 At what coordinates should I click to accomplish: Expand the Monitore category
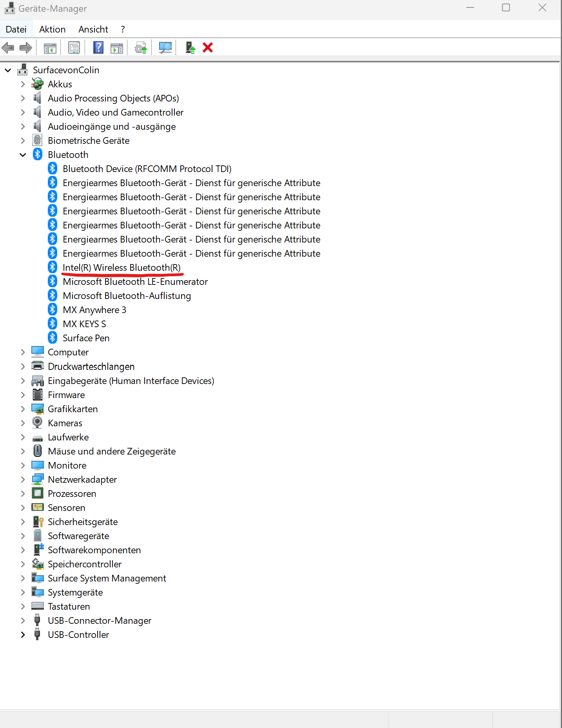click(23, 465)
